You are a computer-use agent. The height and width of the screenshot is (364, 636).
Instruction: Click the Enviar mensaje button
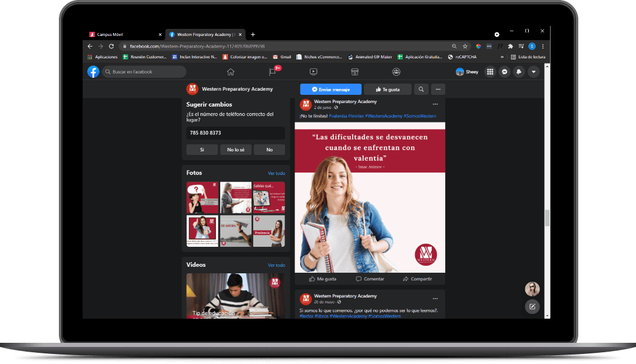330,90
